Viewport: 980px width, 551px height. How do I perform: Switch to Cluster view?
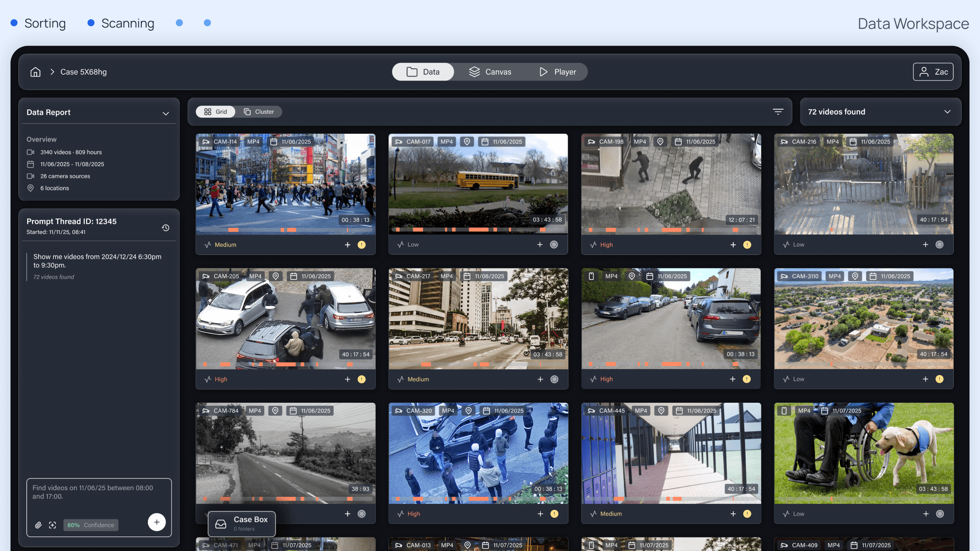(259, 112)
